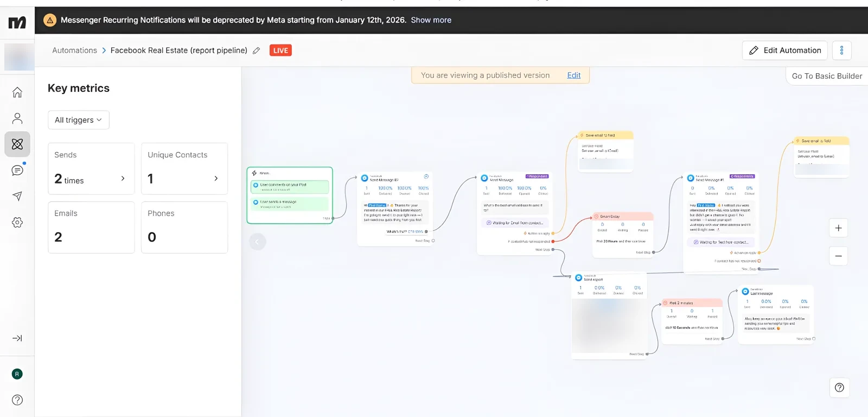Click the user avatar icon
Image resolution: width=868 pixels, height=417 pixels.
[17, 374]
